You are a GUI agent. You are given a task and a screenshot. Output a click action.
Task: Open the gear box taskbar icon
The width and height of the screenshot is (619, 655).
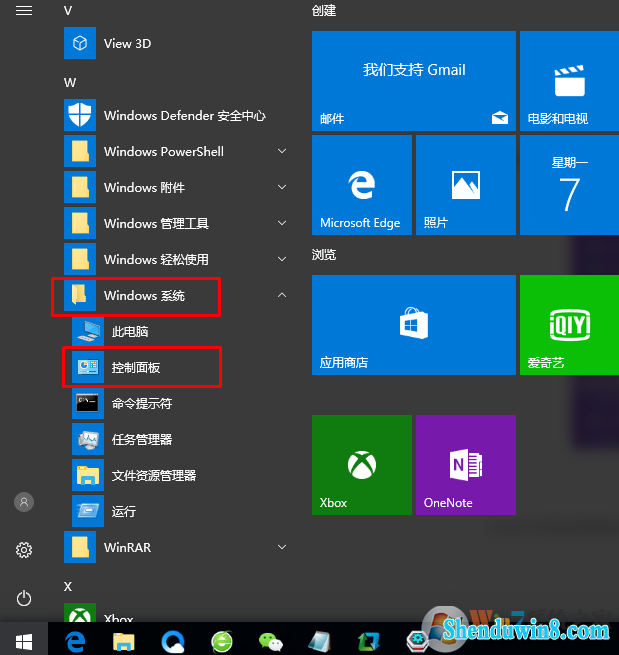click(417, 641)
